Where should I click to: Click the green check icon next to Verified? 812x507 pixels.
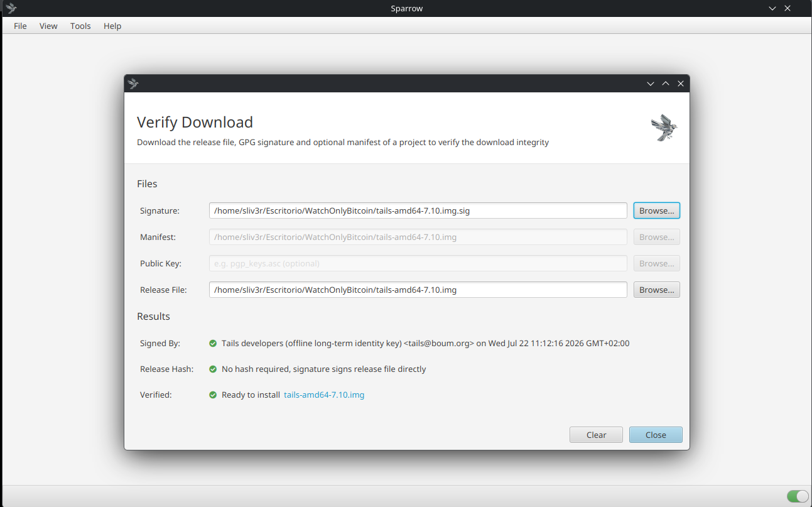pyautogui.click(x=213, y=395)
